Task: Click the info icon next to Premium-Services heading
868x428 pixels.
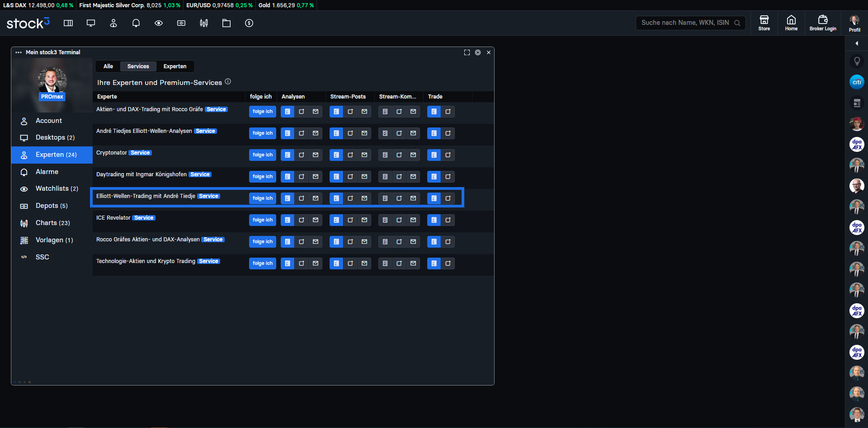Action: pyautogui.click(x=228, y=81)
